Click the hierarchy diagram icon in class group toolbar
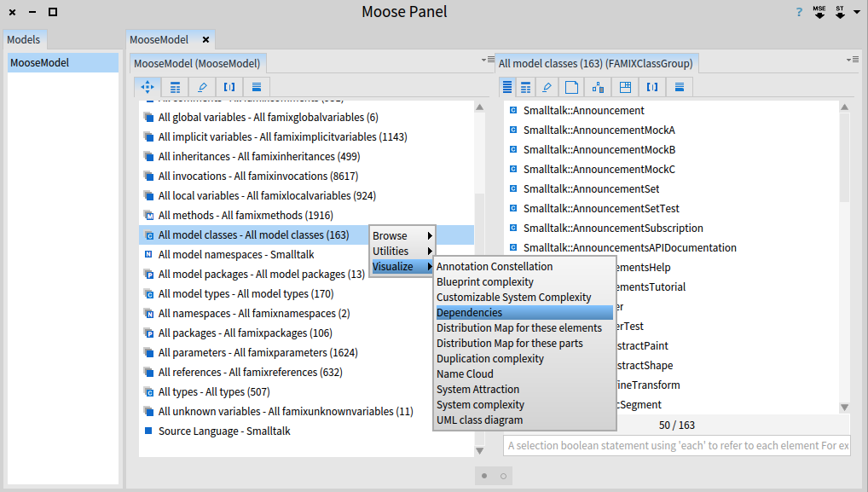Image resolution: width=868 pixels, height=492 pixels. [598, 87]
